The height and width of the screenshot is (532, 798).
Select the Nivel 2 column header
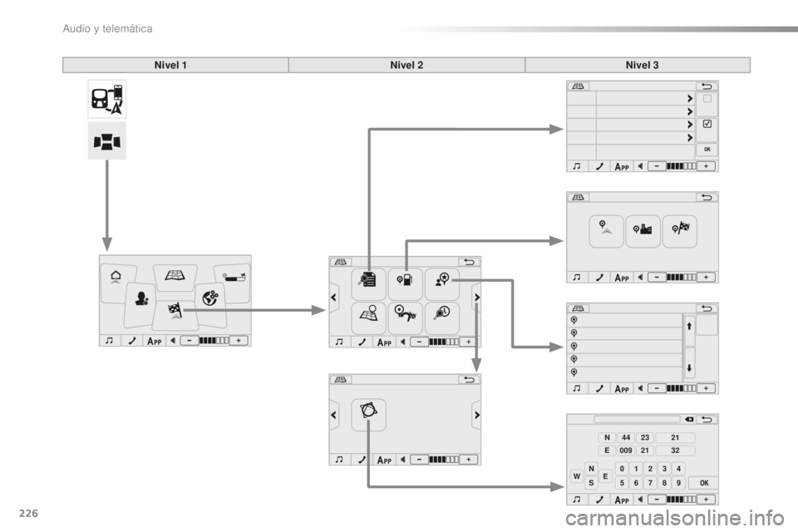tap(406, 65)
